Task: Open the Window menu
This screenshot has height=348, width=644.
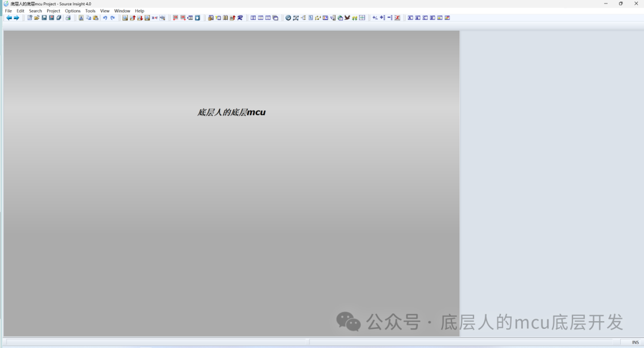Action: [122, 11]
